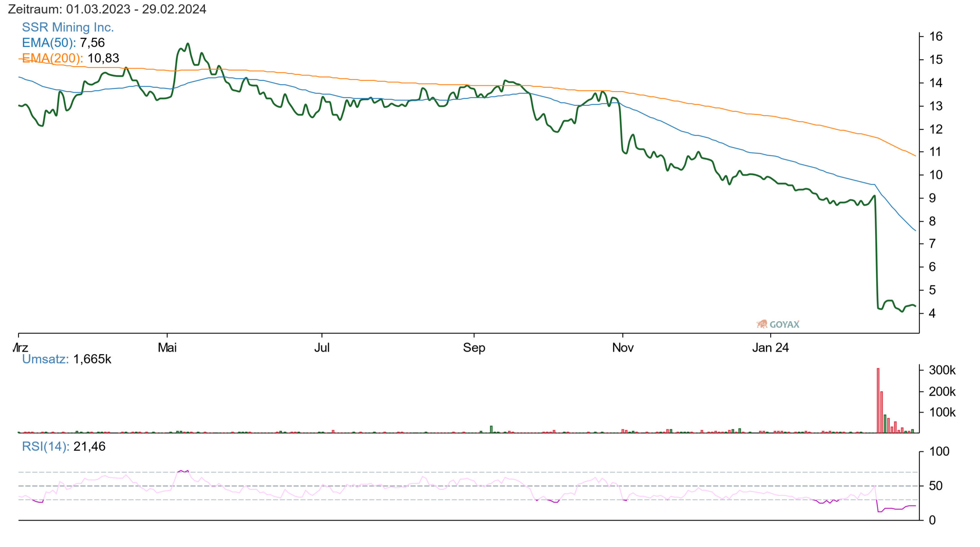
Task: Click the price peak in May
Action: (x=188, y=44)
